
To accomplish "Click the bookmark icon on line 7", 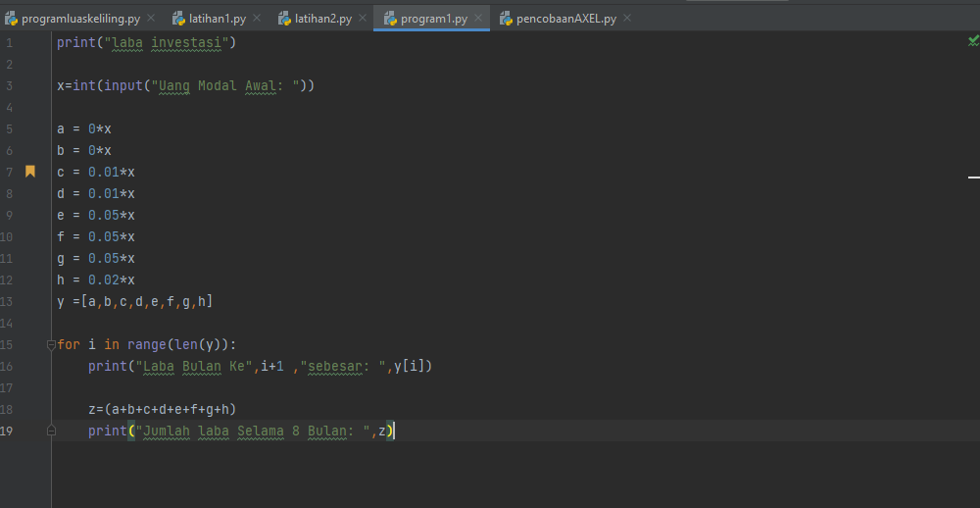I will (x=30, y=172).
